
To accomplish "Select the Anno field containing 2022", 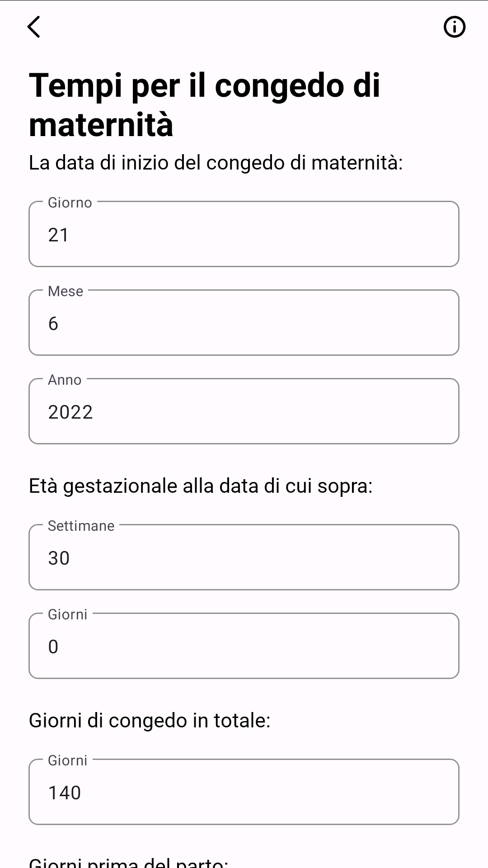I will pyautogui.click(x=244, y=411).
